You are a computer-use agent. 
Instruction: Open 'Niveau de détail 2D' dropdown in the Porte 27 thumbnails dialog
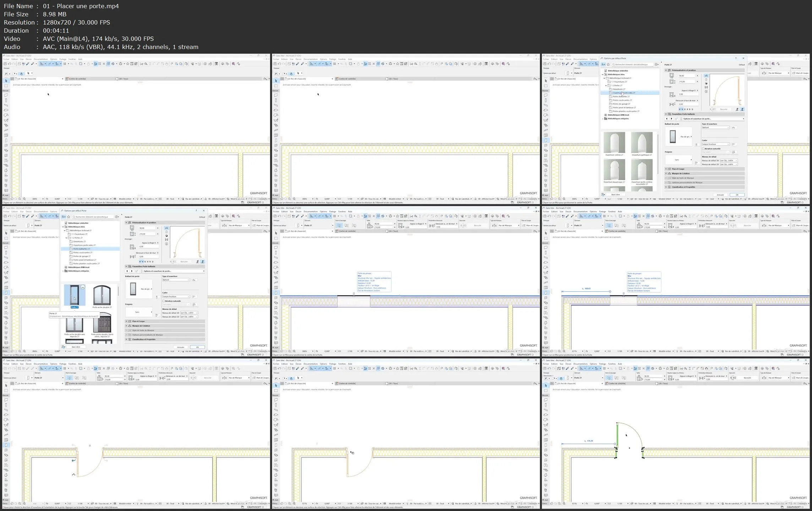point(189,317)
